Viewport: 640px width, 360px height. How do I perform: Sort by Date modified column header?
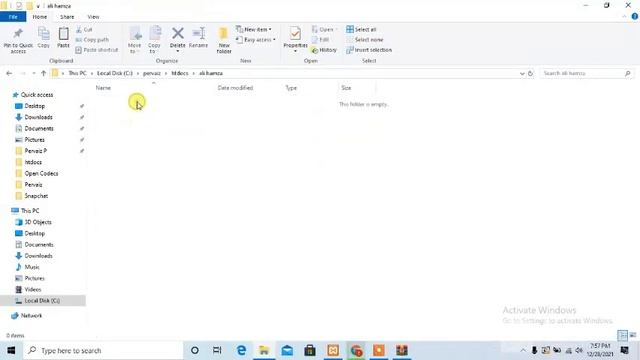[235, 88]
